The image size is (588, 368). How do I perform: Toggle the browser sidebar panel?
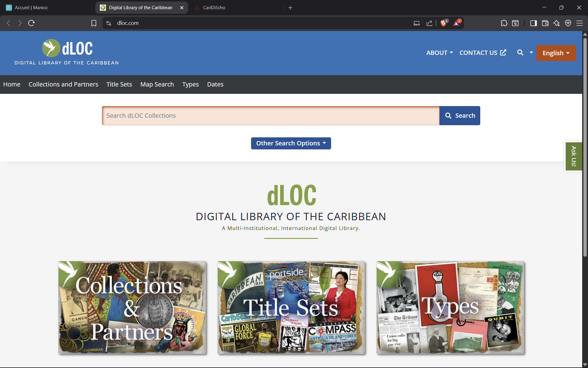[533, 23]
